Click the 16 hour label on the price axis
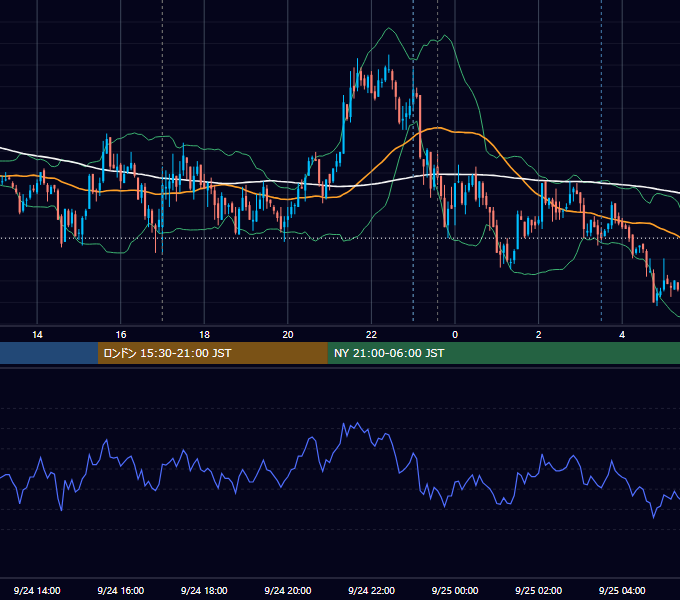This screenshot has height=600, width=680. (x=121, y=335)
